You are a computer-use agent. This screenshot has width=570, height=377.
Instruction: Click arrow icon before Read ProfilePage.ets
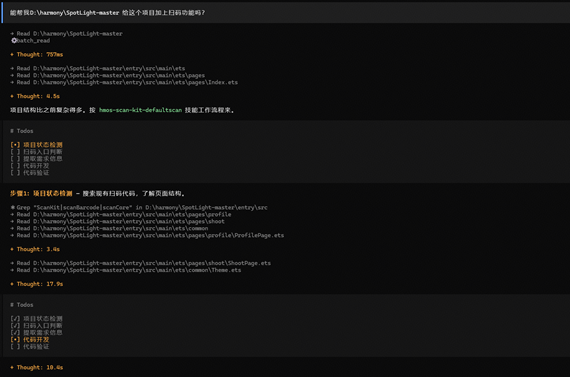(12, 236)
